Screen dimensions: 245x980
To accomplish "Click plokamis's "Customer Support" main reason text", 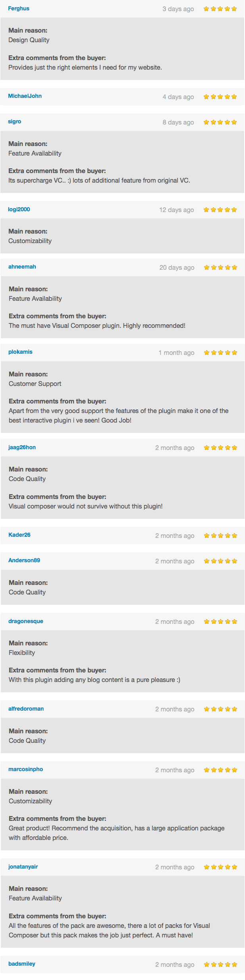I will click(35, 384).
